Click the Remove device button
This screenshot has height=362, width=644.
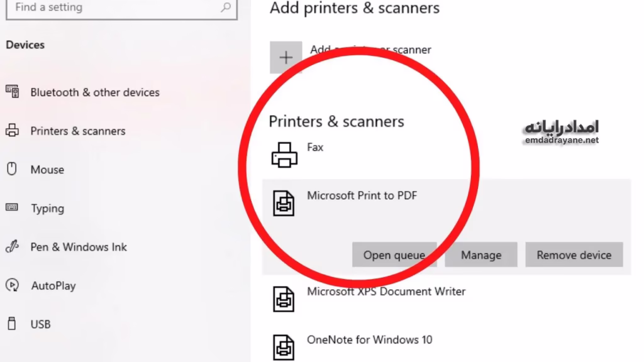click(574, 255)
